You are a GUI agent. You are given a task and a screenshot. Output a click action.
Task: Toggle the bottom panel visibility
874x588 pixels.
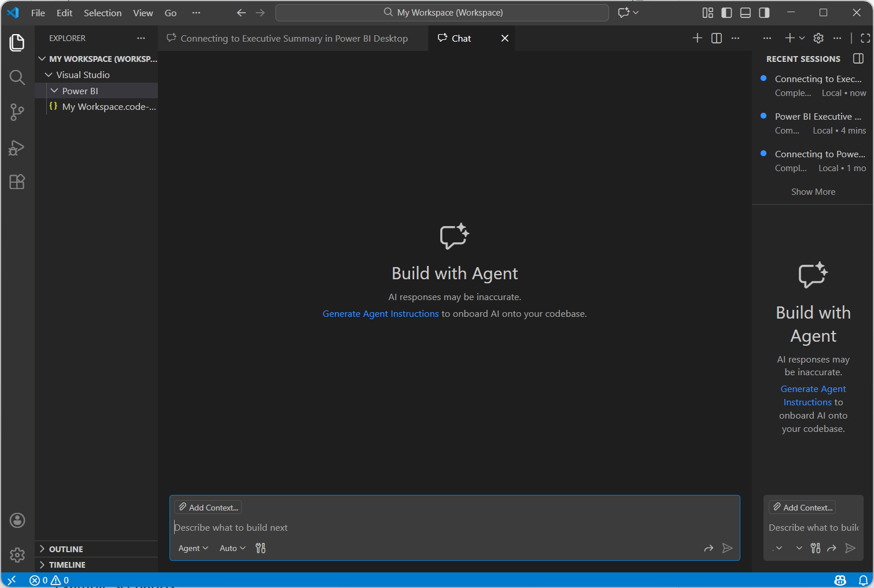coord(746,13)
